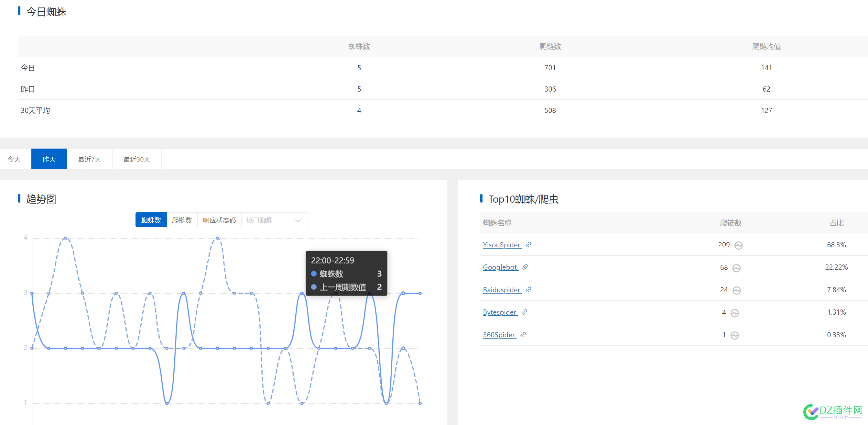Open external link icon beside 360Spider
The width and height of the screenshot is (868, 425).
[523, 335]
